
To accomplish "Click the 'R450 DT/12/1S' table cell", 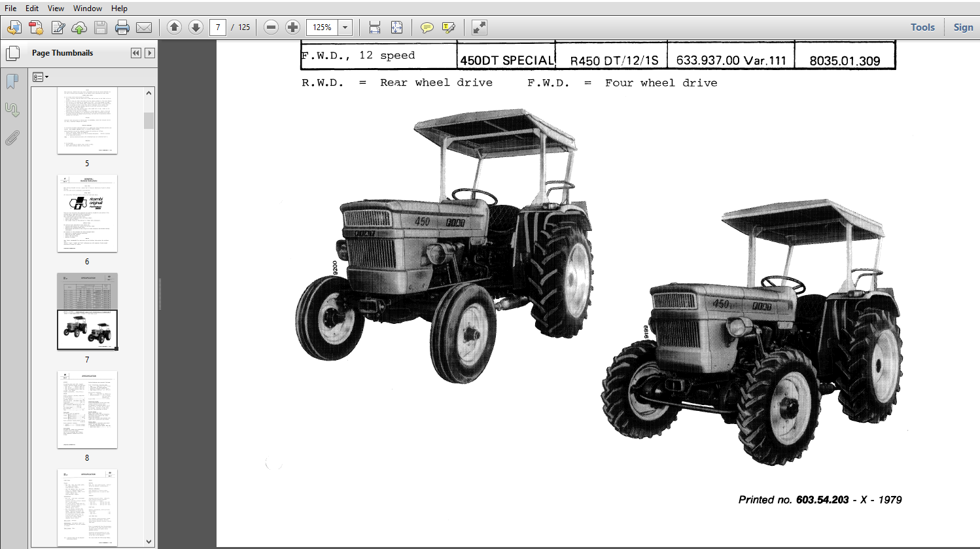I will (x=611, y=56).
